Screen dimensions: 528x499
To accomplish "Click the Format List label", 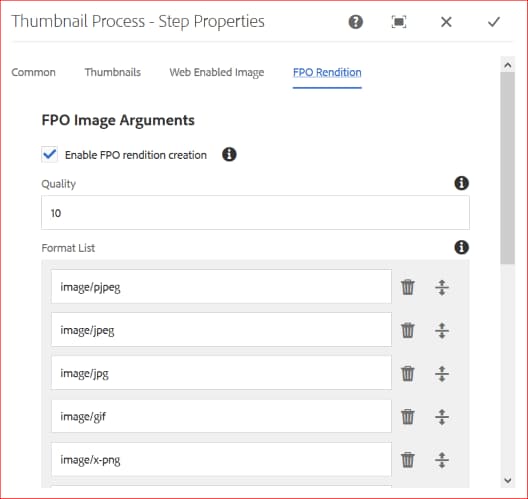I will point(68,248).
